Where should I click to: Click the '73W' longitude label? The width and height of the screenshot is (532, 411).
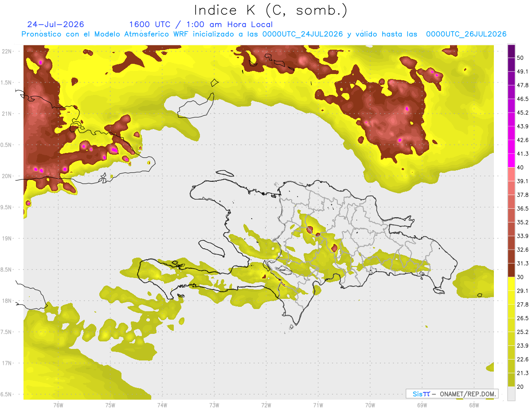point(214,404)
